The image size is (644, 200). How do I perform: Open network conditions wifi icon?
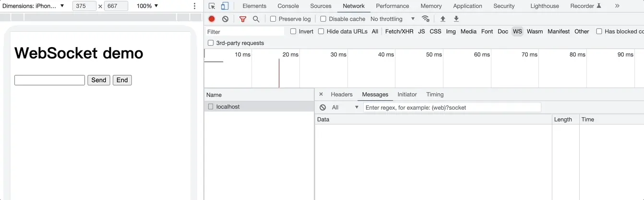[x=425, y=19]
